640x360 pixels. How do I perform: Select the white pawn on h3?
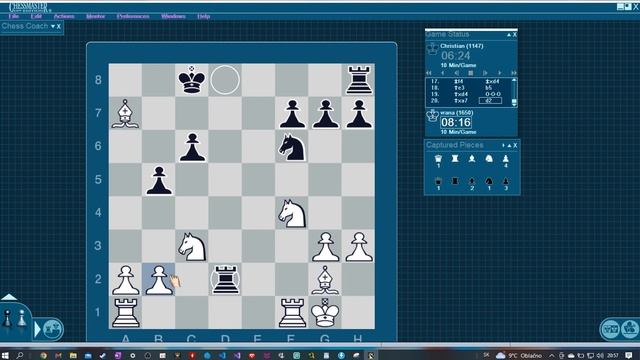pos(358,247)
